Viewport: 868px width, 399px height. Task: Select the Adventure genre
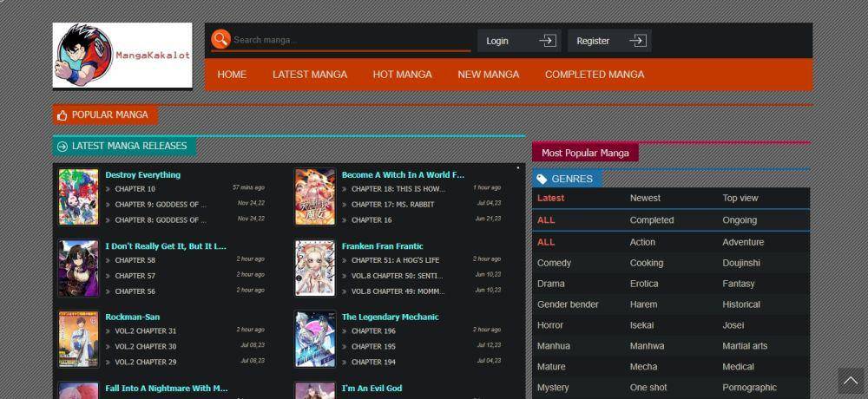[x=743, y=242]
